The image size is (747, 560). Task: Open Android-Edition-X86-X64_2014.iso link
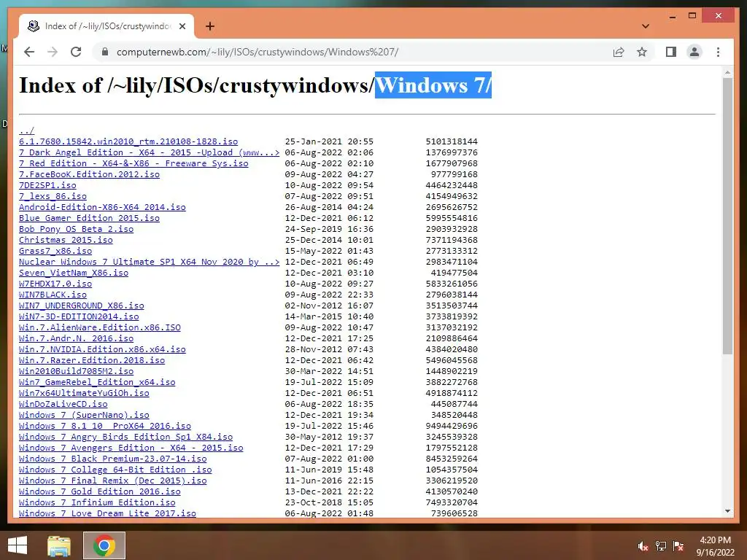(102, 207)
